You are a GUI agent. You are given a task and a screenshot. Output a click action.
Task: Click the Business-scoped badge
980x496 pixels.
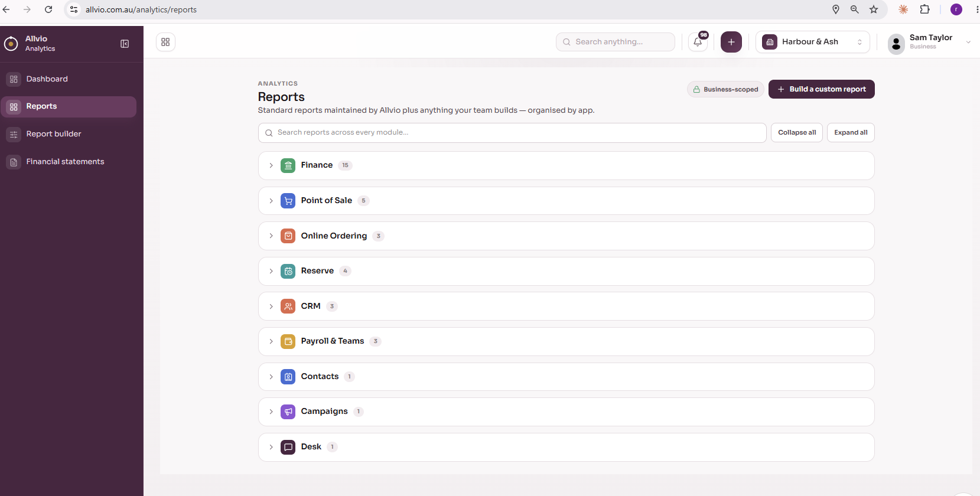[x=725, y=89]
